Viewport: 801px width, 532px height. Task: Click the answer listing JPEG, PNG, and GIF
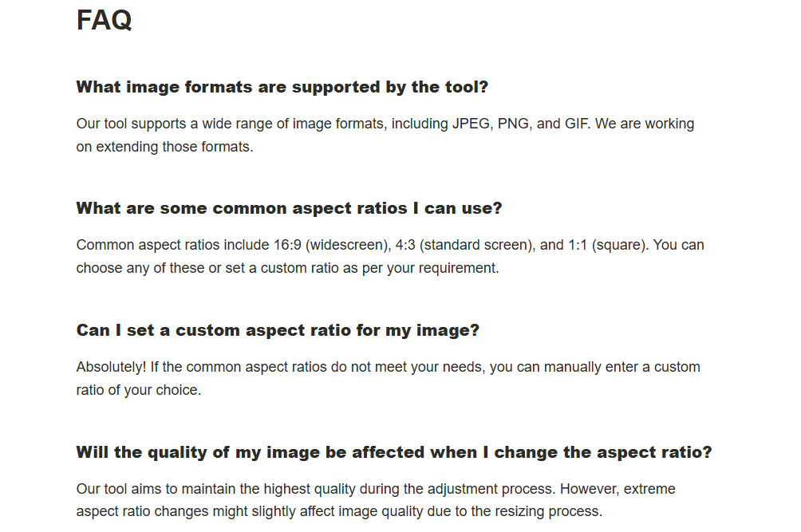pyautogui.click(x=385, y=136)
